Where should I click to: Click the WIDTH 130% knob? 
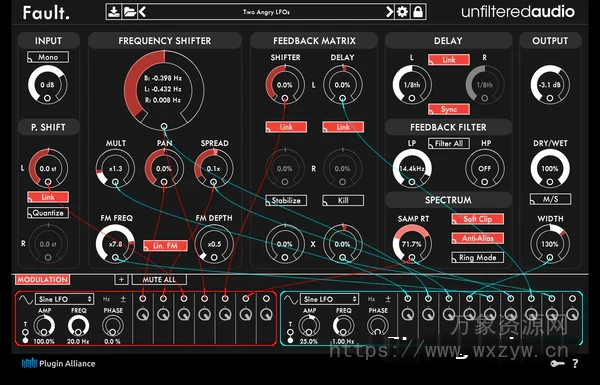[550, 244]
